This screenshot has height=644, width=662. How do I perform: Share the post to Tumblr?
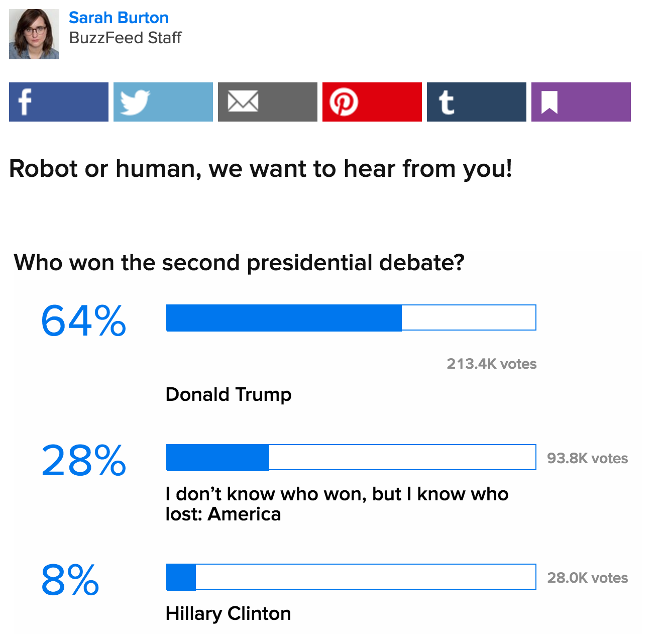pos(476,102)
